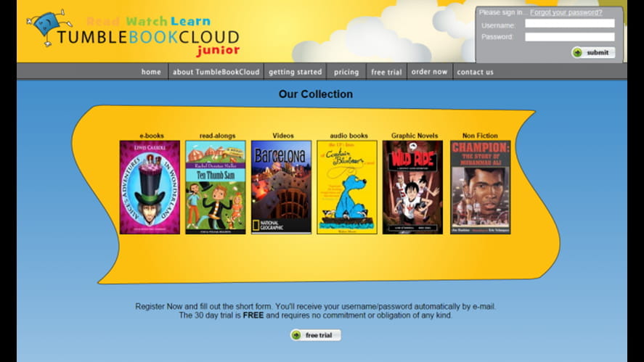The image size is (644, 362).
Task: Select free trial in the navigation bar
Action: (x=386, y=72)
